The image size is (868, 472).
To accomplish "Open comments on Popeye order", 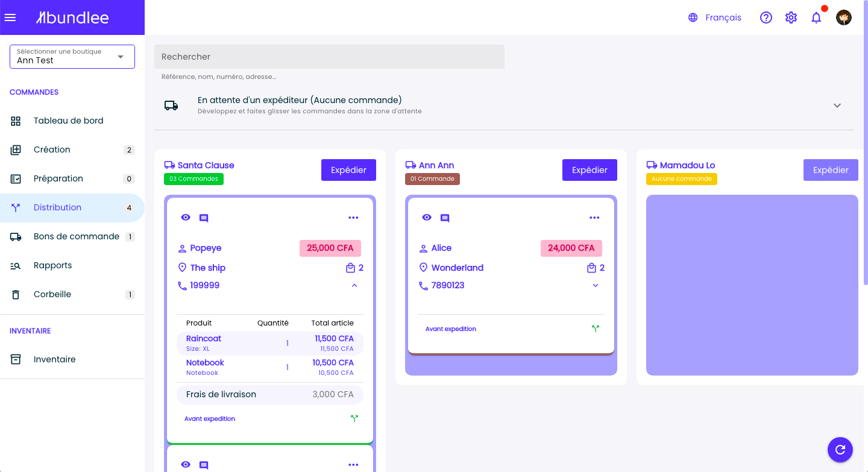I will [204, 218].
